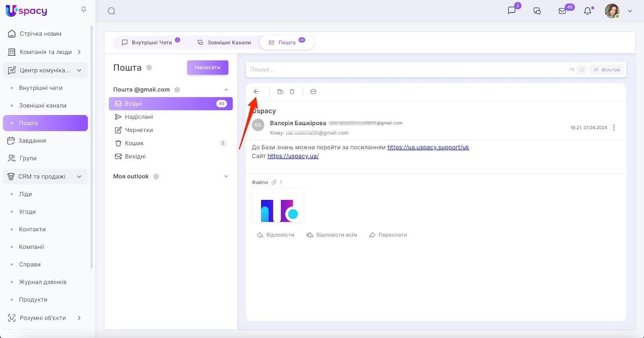The height and width of the screenshot is (338, 644).
Task: Switch to Зовнішні Канали tab
Action: [224, 42]
